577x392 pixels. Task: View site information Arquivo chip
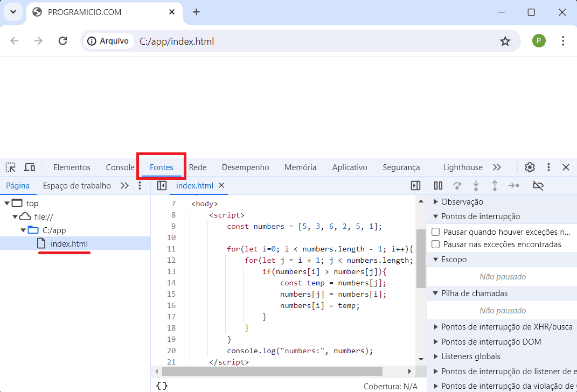108,41
